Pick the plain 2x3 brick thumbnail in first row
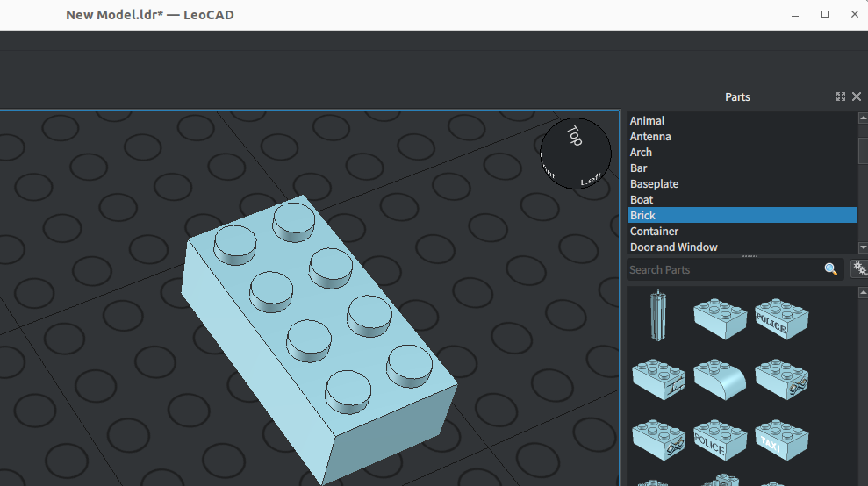868x486 pixels. tap(720, 318)
